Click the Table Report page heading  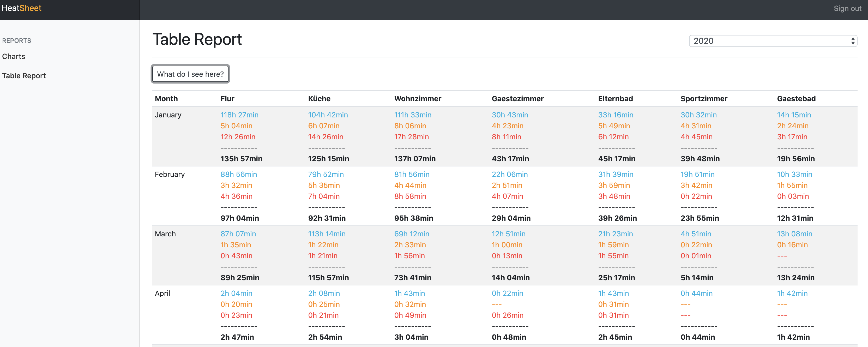tap(197, 39)
